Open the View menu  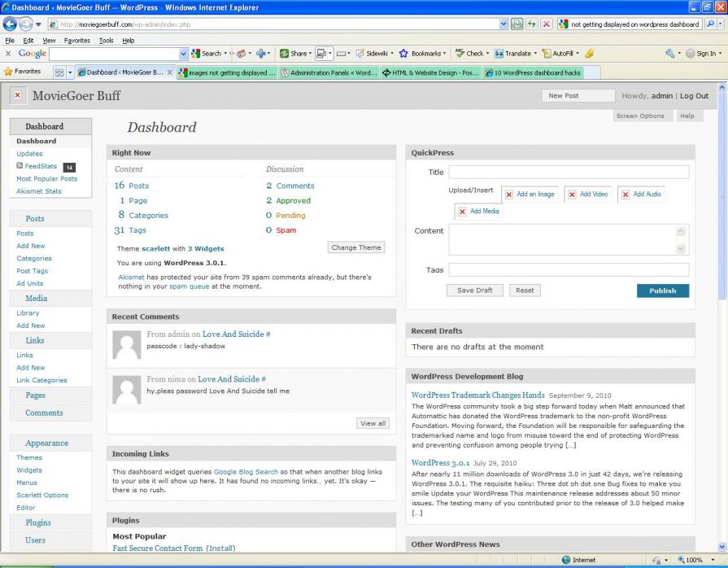click(x=50, y=41)
